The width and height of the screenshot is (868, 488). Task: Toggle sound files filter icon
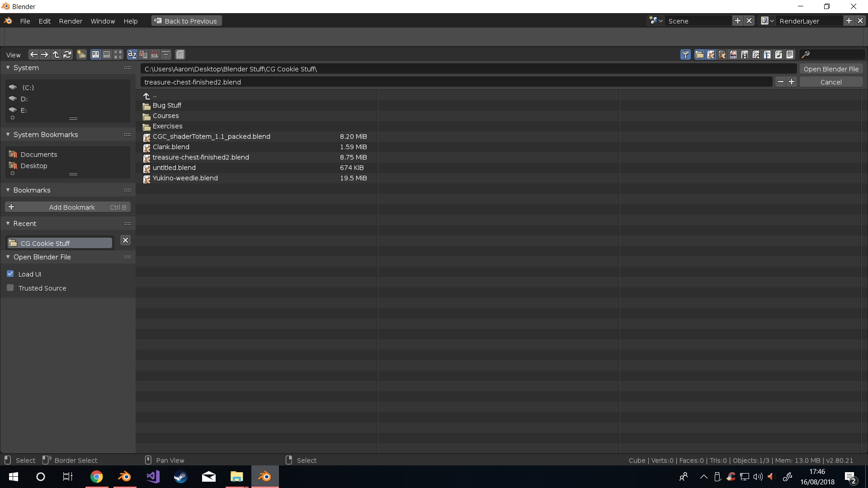(778, 55)
